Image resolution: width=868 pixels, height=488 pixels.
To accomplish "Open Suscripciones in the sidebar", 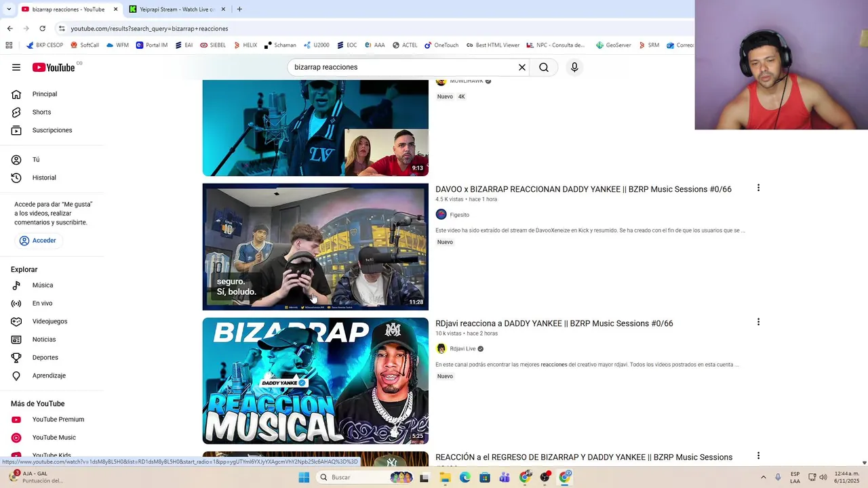I will point(52,130).
